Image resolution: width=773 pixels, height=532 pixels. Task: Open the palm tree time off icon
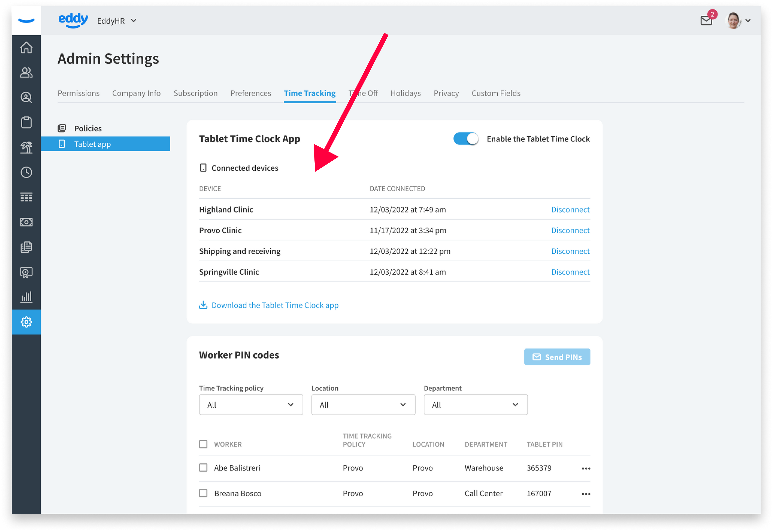[26, 147]
